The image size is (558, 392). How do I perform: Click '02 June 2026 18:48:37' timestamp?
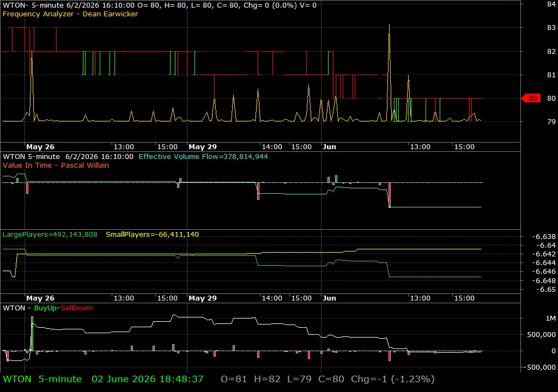tap(148, 379)
